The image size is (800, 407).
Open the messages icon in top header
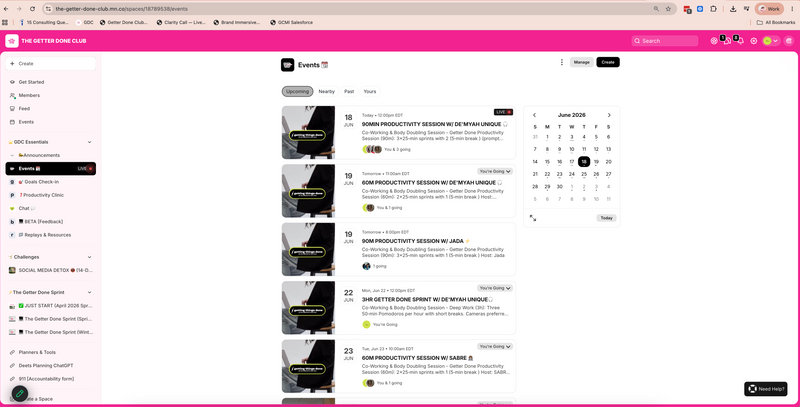tap(727, 41)
